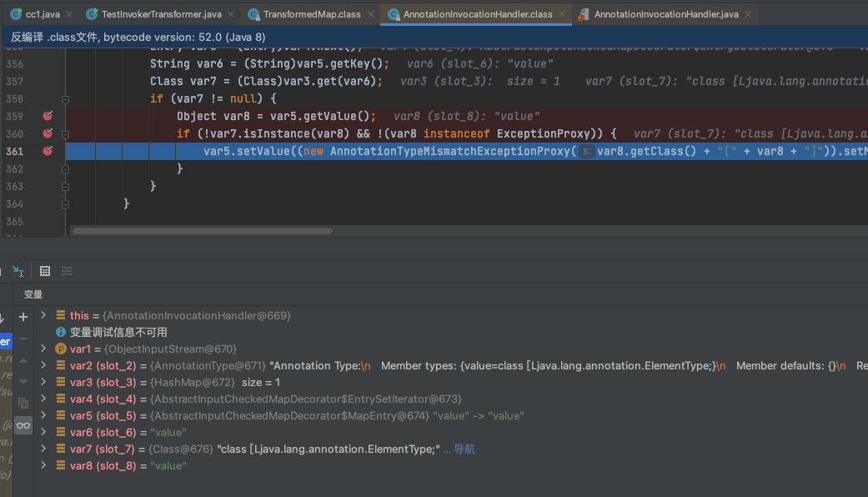
Task: Open the AnnotationInvocationHandler.java tab
Action: (x=665, y=14)
